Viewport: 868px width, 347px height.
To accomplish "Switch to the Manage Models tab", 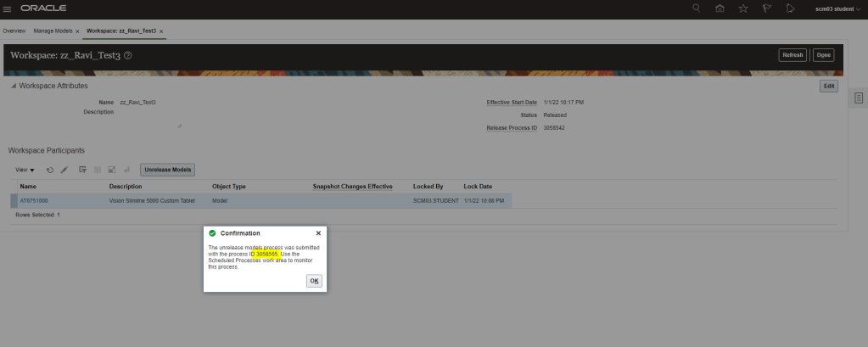I will pyautogui.click(x=53, y=31).
